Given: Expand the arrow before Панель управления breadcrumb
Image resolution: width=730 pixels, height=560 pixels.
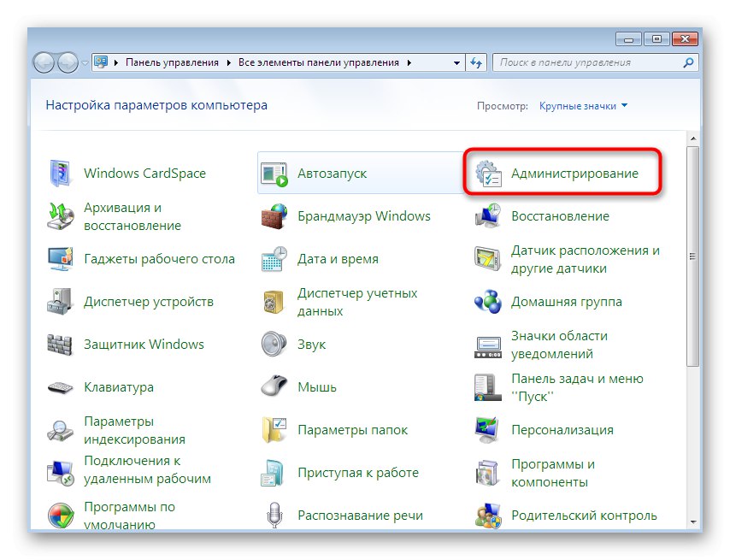Looking at the screenshot, I should (116, 63).
